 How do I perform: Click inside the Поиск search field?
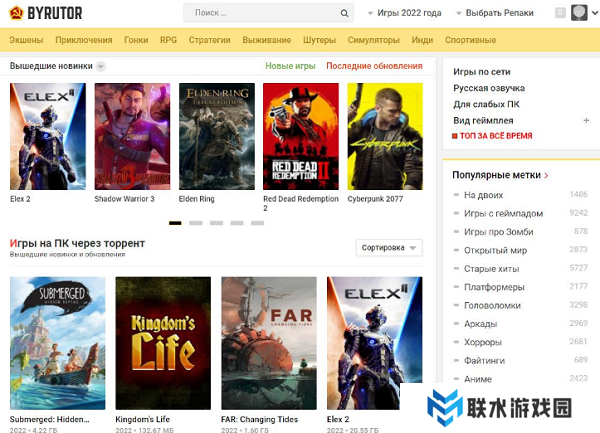point(260,13)
